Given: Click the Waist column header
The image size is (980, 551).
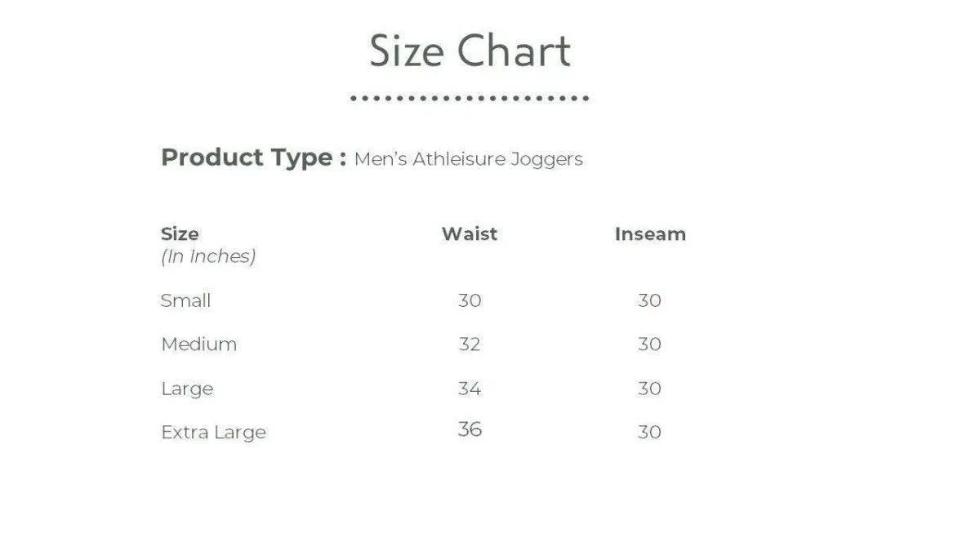Looking at the screenshot, I should [x=470, y=233].
